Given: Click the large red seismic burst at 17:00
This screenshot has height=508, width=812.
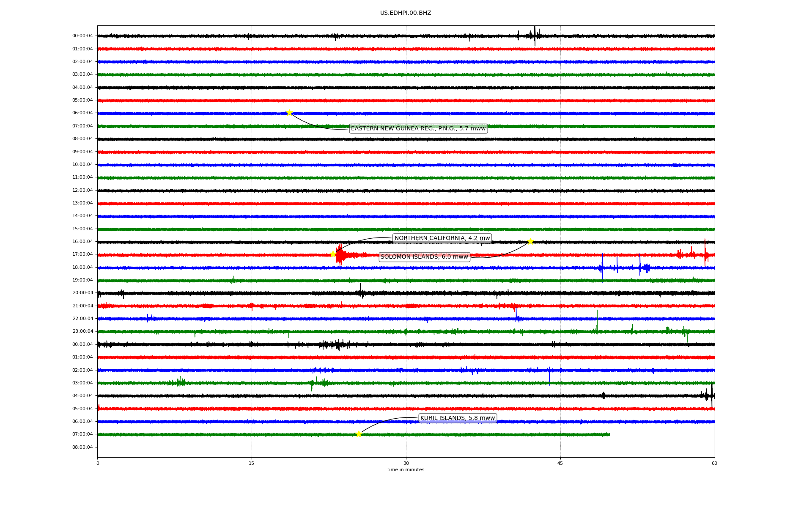Looking at the screenshot, I should 340,255.
